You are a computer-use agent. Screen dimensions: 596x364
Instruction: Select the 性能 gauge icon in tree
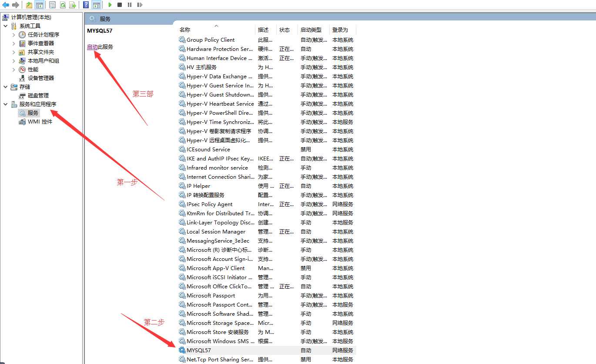click(22, 70)
